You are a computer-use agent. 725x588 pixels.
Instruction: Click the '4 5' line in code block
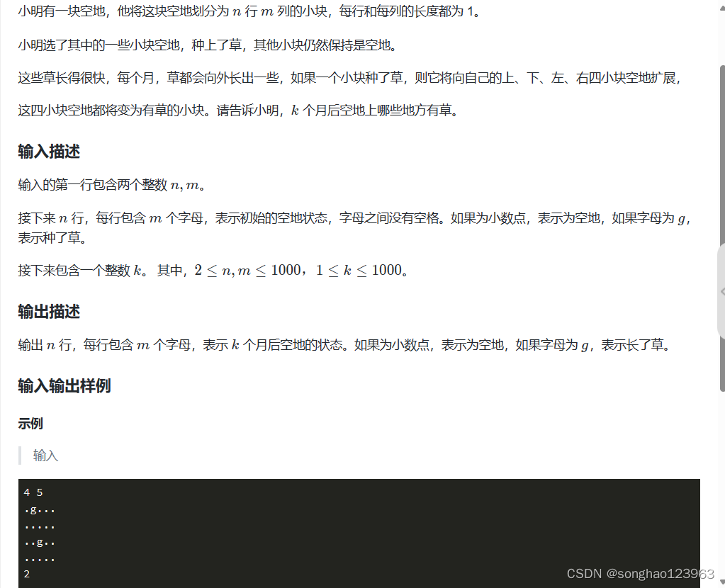tap(33, 493)
